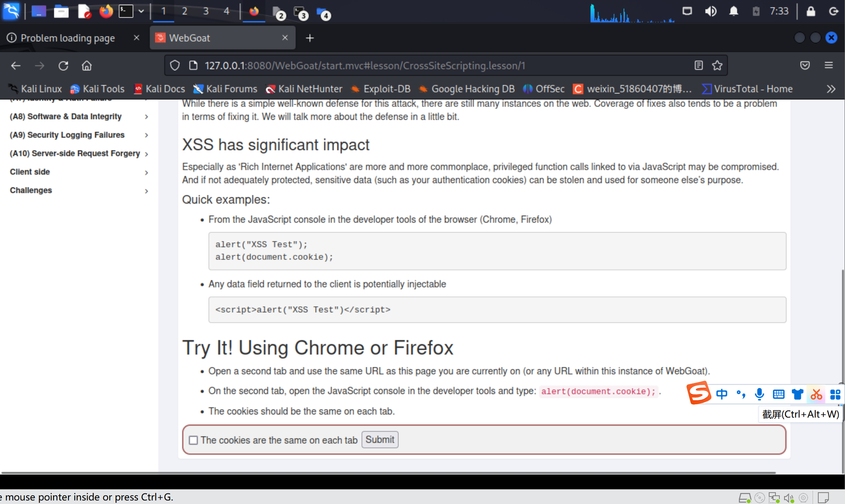Open the tracking protection shield icon
The height and width of the screenshot is (504, 845).
(x=175, y=66)
